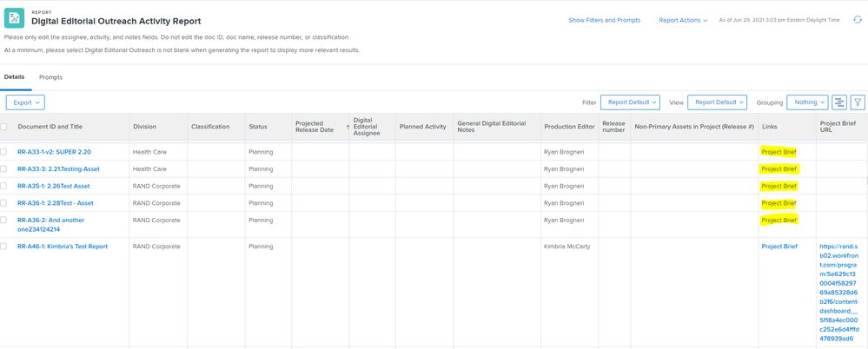This screenshot has width=868, height=349.
Task: Open the View Report Default dropdown
Action: (x=719, y=102)
